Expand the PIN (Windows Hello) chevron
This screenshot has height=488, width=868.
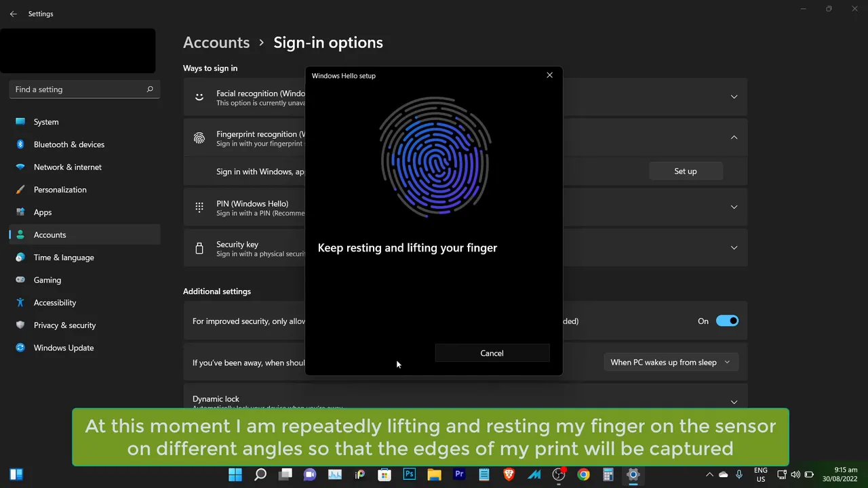[734, 207]
